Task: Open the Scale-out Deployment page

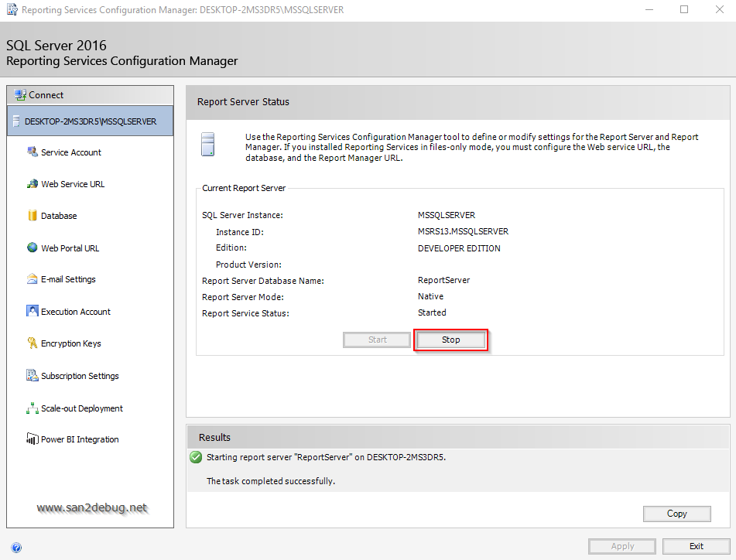Action: pyautogui.click(x=82, y=408)
